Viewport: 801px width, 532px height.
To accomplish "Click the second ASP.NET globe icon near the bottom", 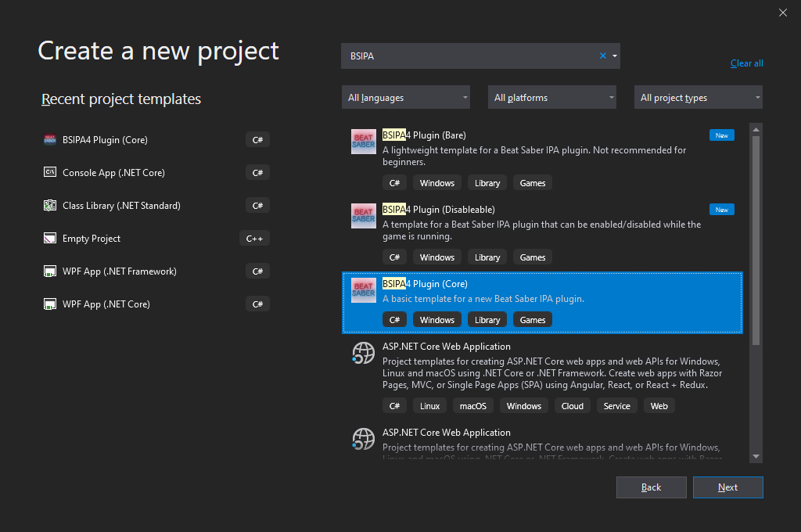I will pos(363,439).
